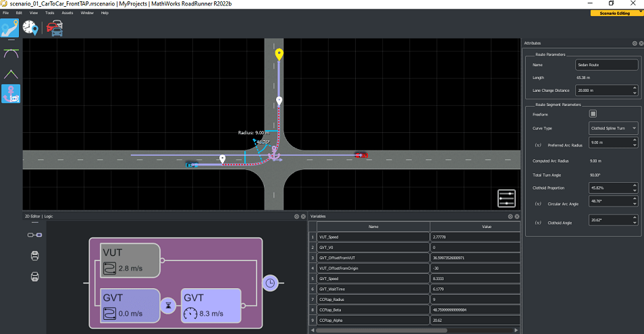Click the Clothoid Proportion spinner arrows
Image resolution: width=644 pixels, height=334 pixels.
tap(635, 188)
